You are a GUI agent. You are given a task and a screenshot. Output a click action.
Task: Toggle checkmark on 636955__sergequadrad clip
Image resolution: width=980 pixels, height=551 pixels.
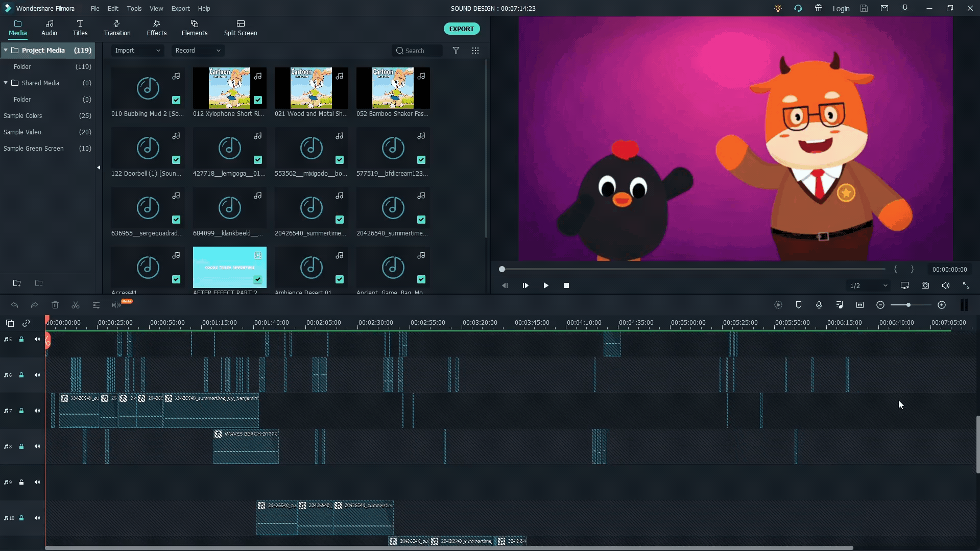(x=176, y=220)
